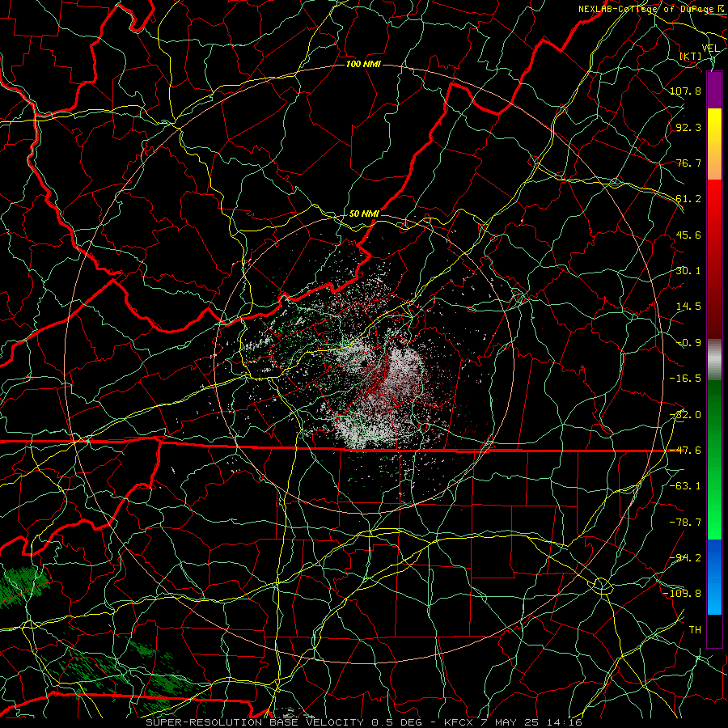Click the -32.0 scale value

click(685, 415)
